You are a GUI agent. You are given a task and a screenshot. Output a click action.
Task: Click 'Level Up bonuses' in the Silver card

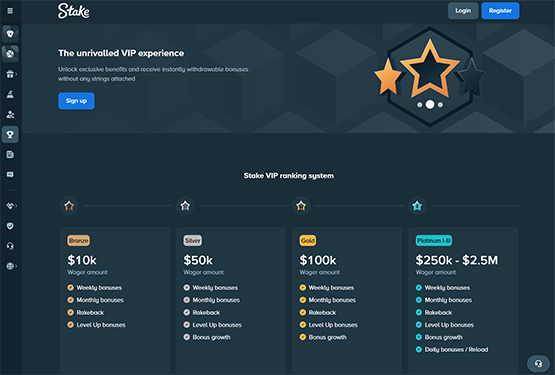point(217,325)
